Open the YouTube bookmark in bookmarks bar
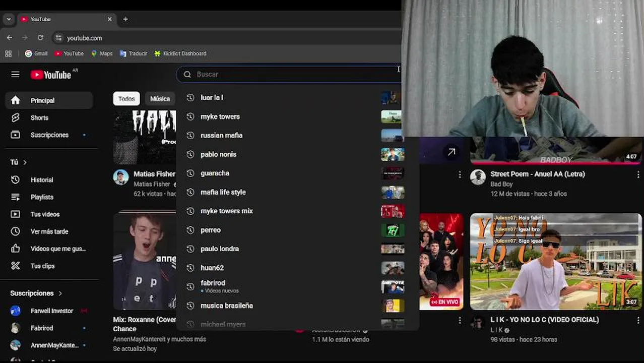The image size is (644, 363). pos(69,53)
